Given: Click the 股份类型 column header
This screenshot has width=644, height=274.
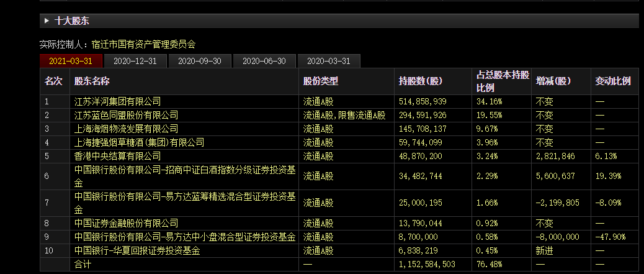Looking at the screenshot, I should pyautogui.click(x=321, y=81).
